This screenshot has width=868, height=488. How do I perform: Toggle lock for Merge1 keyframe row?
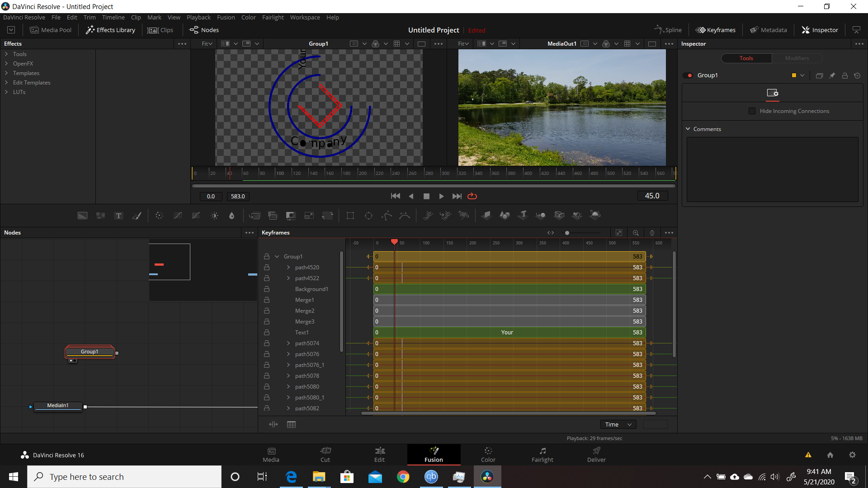tap(267, 300)
